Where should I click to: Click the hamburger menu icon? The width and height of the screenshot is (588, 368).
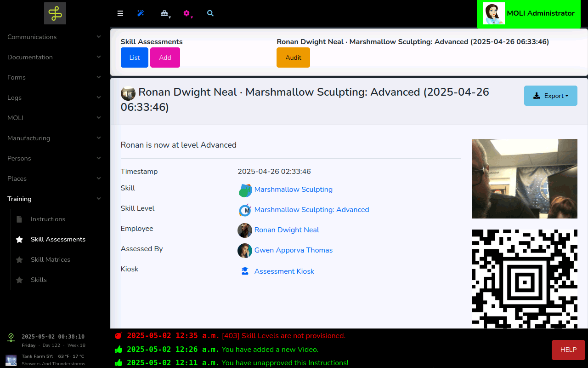(120, 13)
